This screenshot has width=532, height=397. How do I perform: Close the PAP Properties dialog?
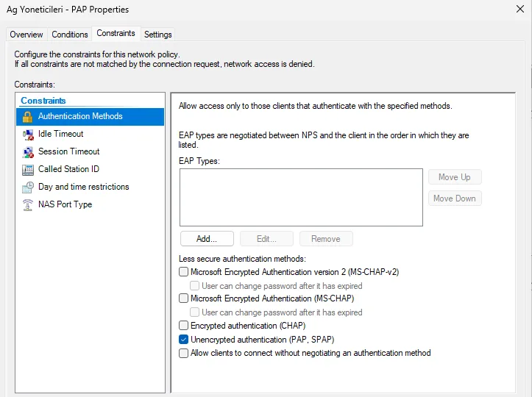(x=520, y=9)
